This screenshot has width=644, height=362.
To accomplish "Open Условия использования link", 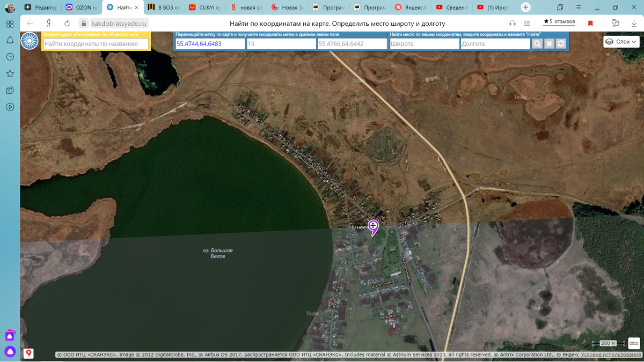I will point(611,354).
